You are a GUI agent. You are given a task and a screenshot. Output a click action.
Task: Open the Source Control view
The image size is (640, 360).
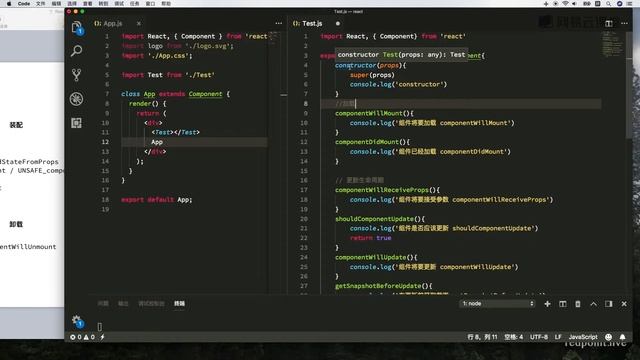[x=76, y=75]
